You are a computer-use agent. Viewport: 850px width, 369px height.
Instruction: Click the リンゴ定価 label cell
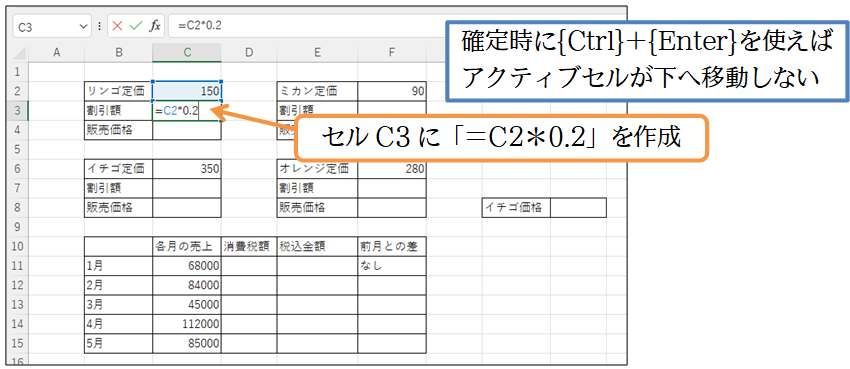pyautogui.click(x=119, y=91)
